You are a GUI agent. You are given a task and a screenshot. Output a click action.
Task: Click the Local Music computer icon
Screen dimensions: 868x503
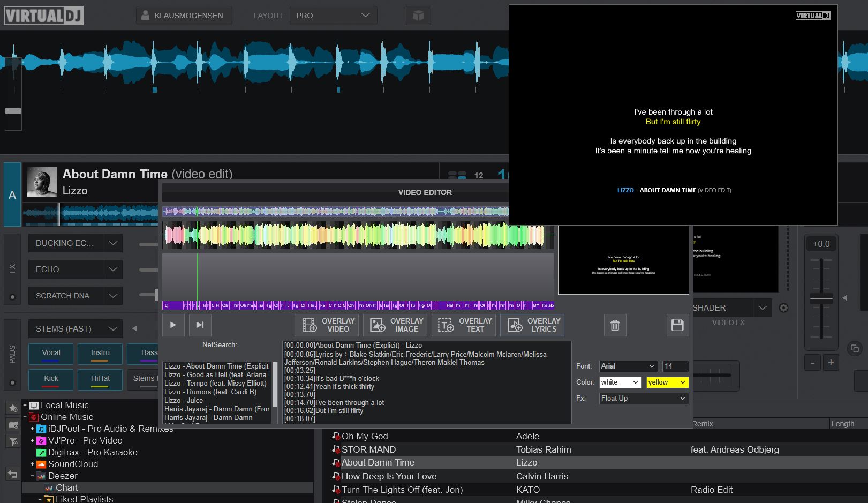[34, 405]
